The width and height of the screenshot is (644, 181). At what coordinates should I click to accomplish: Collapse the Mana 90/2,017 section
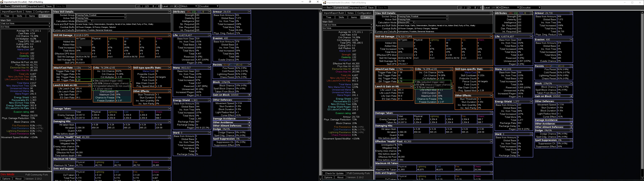coord(209,68)
